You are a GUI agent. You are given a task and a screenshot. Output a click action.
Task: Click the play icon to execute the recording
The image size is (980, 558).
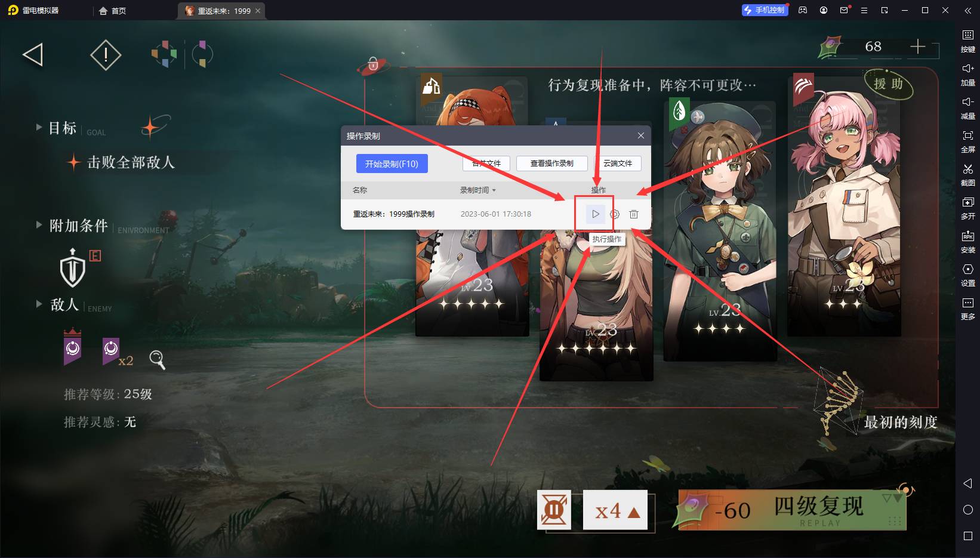coord(595,214)
